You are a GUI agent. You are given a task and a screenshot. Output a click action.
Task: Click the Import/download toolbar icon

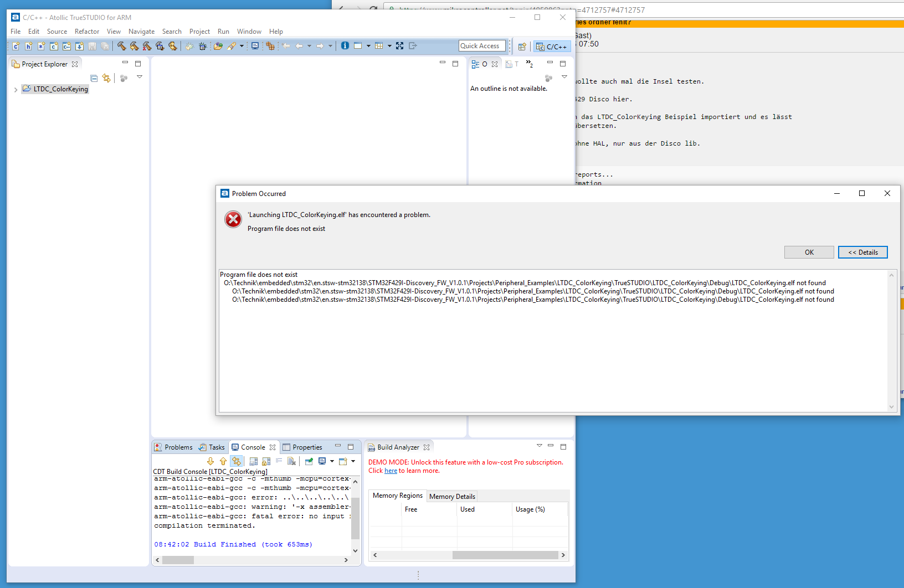(79, 46)
